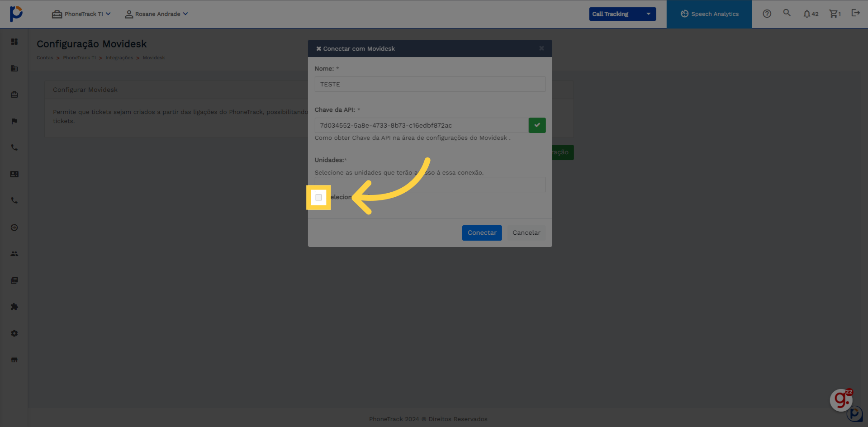This screenshot has height=427, width=868.
Task: Open the contact card sidebar icon
Action: pyautogui.click(x=14, y=174)
